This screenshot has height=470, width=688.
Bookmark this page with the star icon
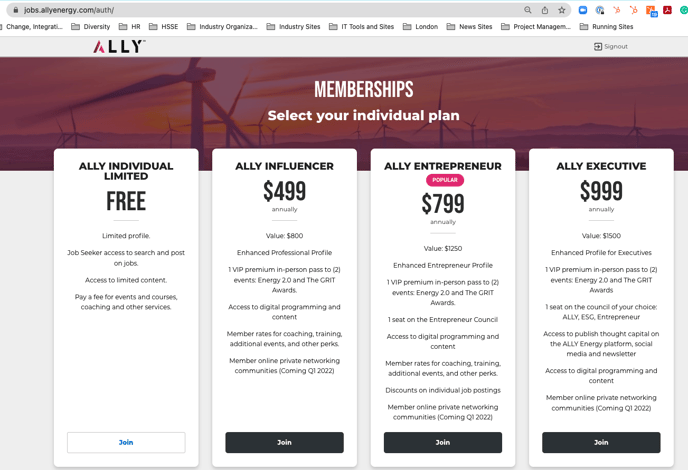[562, 10]
